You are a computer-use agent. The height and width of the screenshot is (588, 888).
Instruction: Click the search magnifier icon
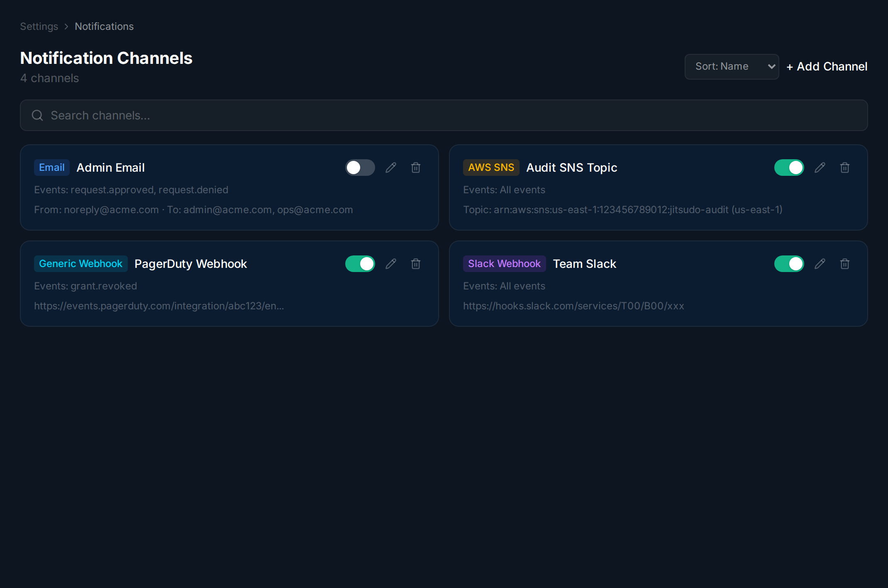click(x=37, y=115)
